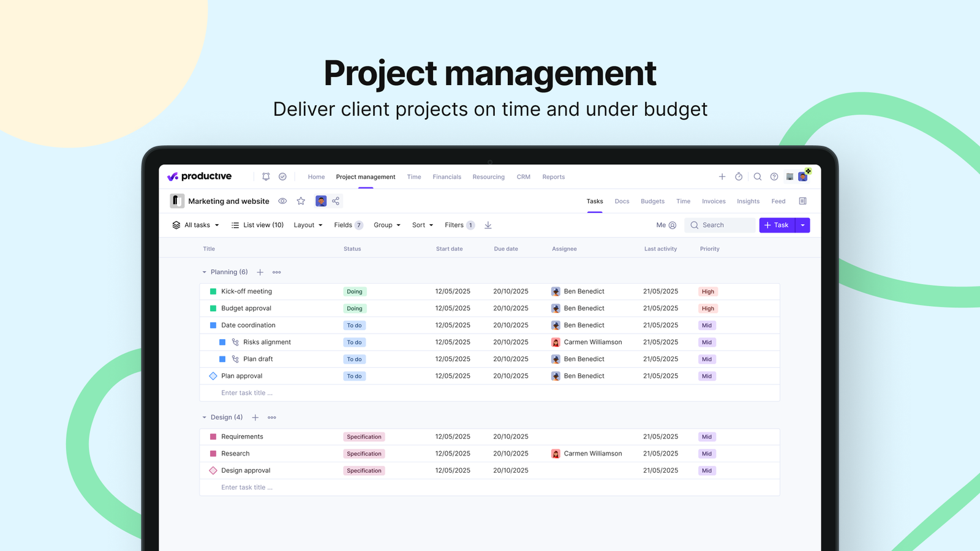The height and width of the screenshot is (551, 980).
Task: Open the notifications bell icon
Action: pos(266,176)
